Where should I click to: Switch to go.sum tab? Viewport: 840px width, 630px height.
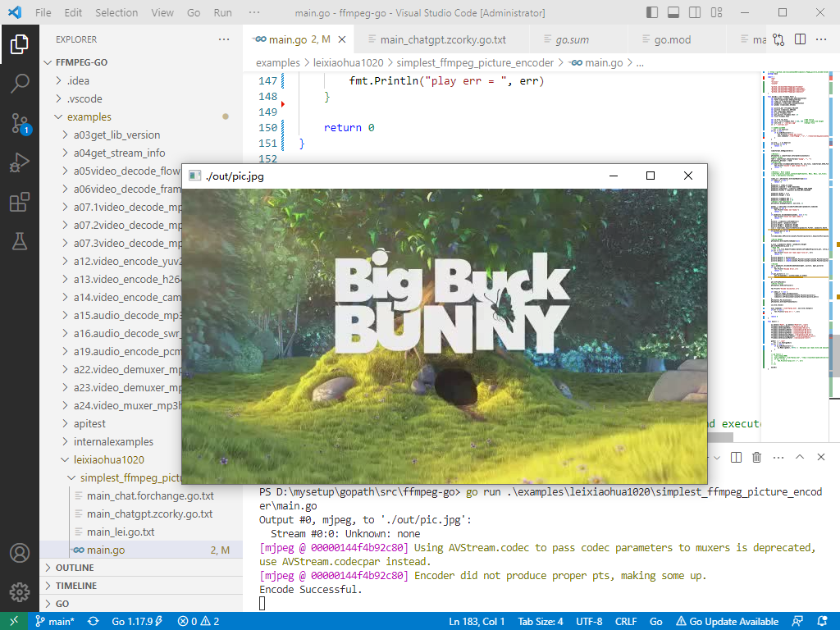[x=578, y=39]
